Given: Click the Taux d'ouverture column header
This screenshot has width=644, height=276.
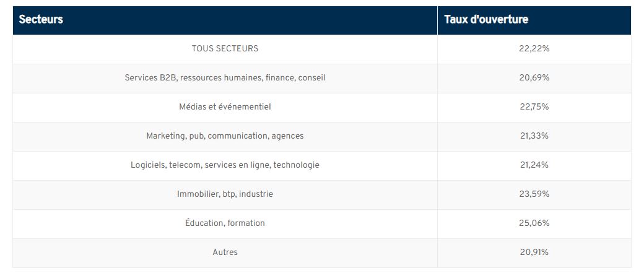Looking at the screenshot, I should (534, 20).
